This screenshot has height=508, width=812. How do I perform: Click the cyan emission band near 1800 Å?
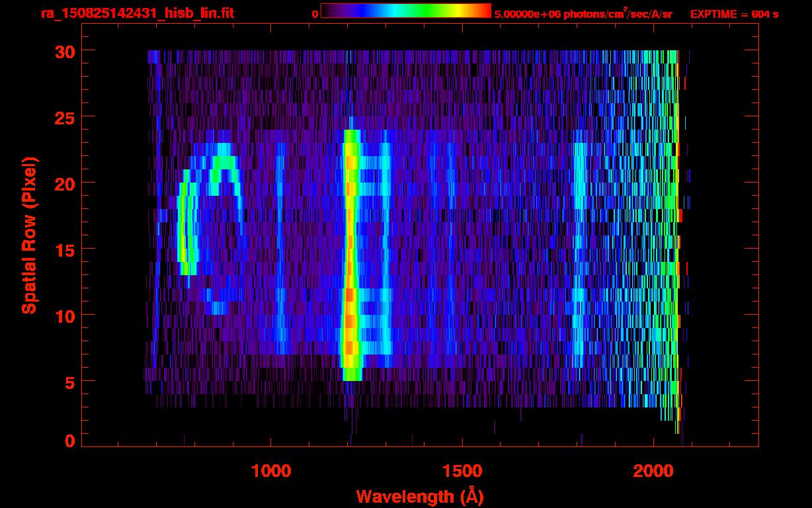579,248
